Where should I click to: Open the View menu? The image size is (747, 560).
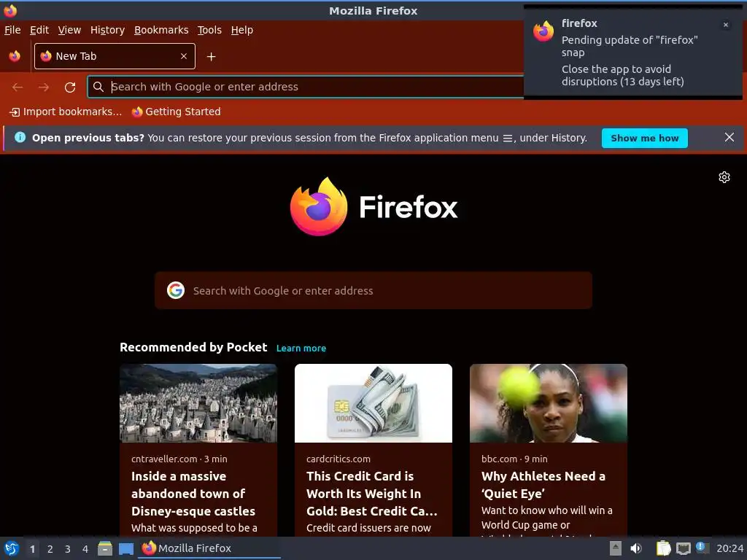[x=69, y=30]
